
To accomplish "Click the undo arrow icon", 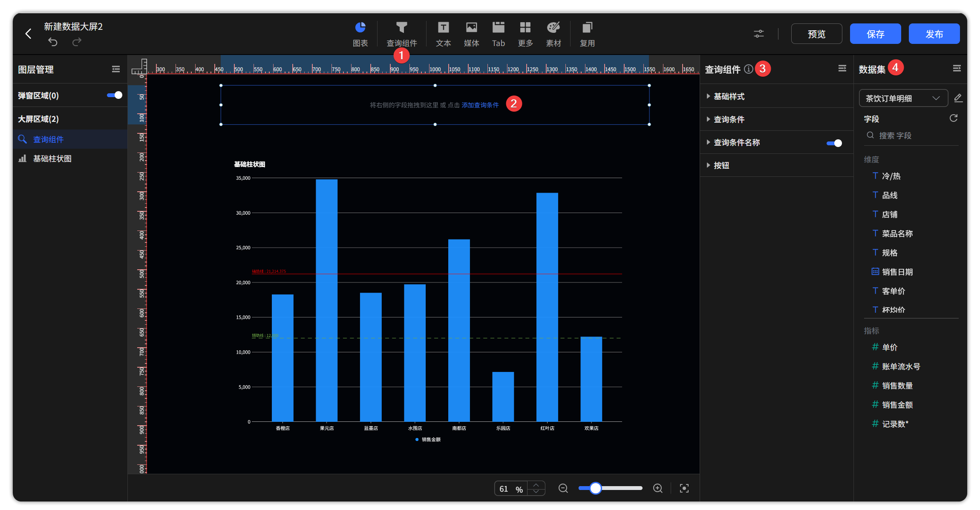I will (53, 42).
